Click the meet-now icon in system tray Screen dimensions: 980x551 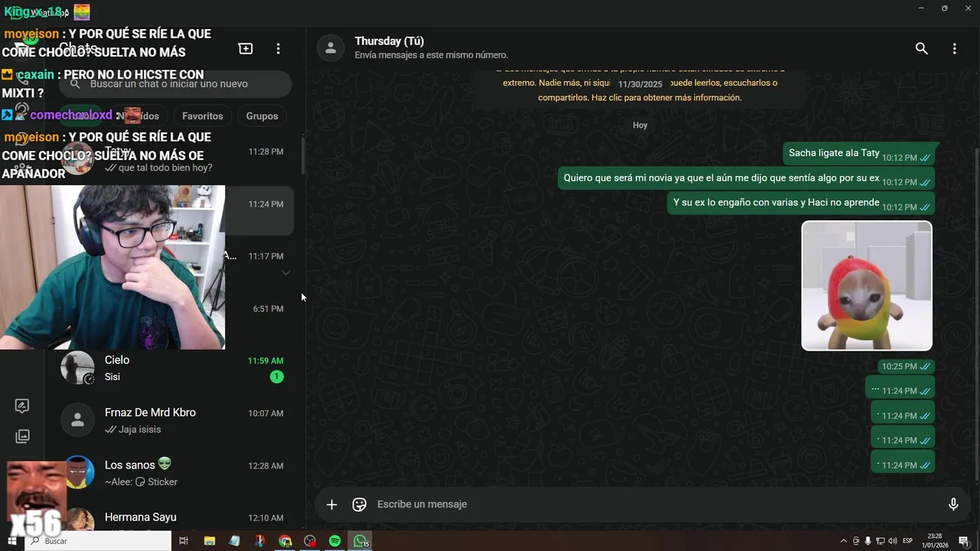[x=856, y=541]
